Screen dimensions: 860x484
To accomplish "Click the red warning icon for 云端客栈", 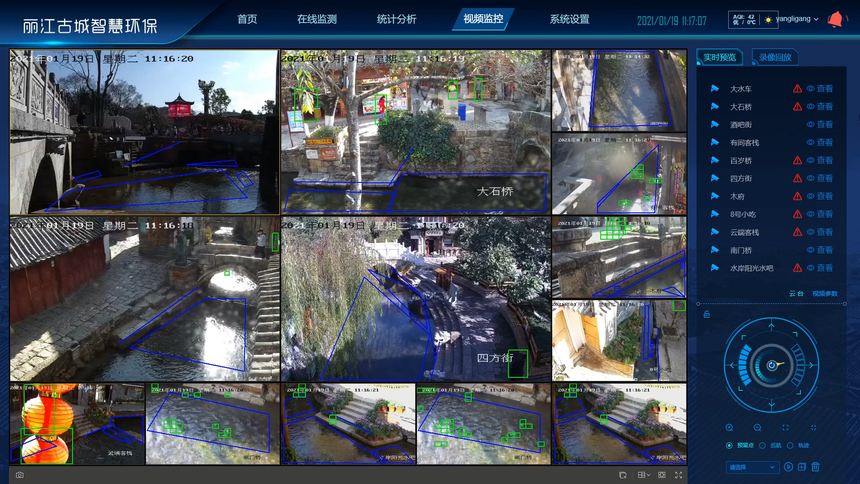I will click(797, 232).
